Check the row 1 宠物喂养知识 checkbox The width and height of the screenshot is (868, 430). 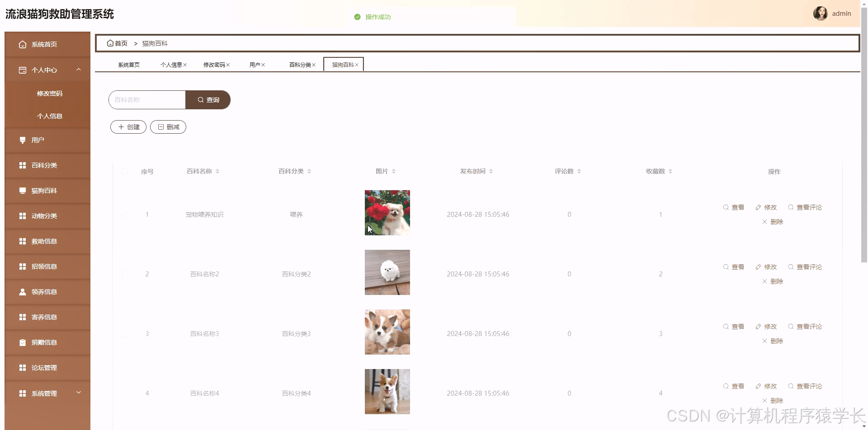[x=125, y=215]
